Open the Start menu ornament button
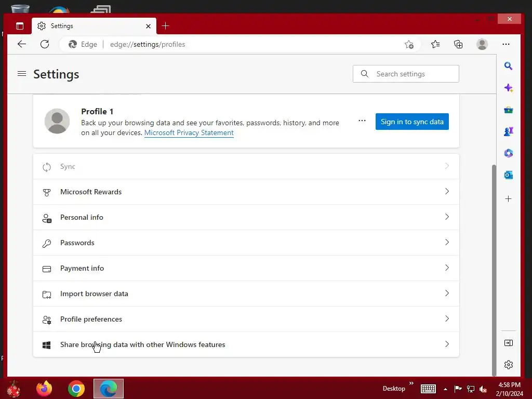 [x=14, y=389]
